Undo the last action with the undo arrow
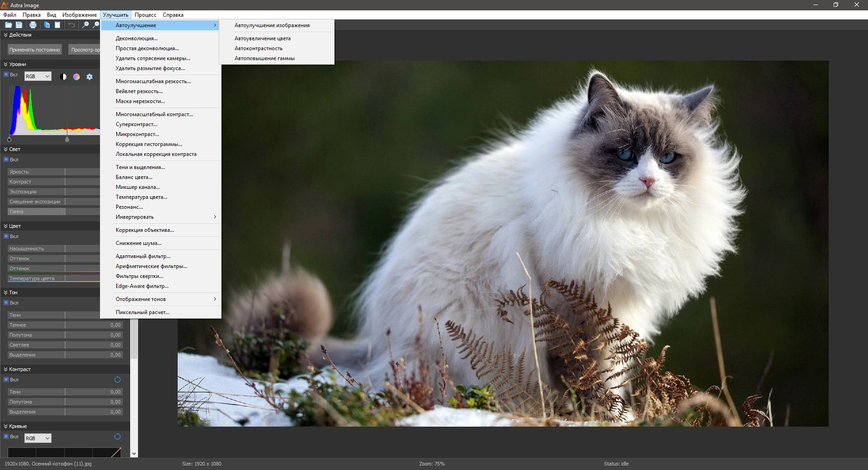Viewport: 868px width, 470px height. tap(71, 25)
